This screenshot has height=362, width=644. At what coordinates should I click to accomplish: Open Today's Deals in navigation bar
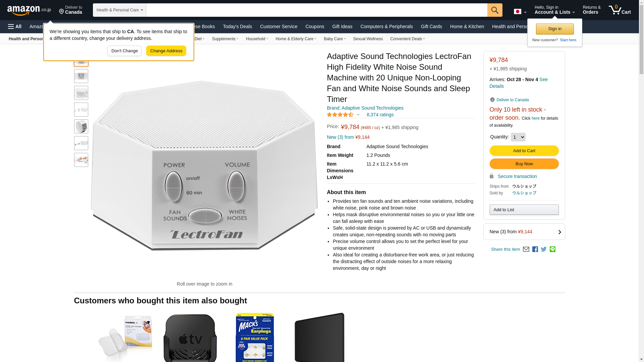(237, 26)
